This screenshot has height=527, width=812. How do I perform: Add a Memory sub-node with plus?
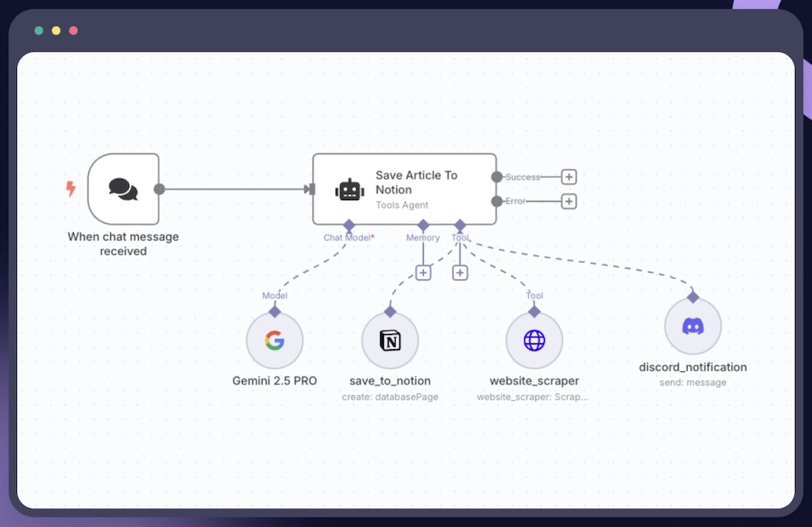coord(423,273)
